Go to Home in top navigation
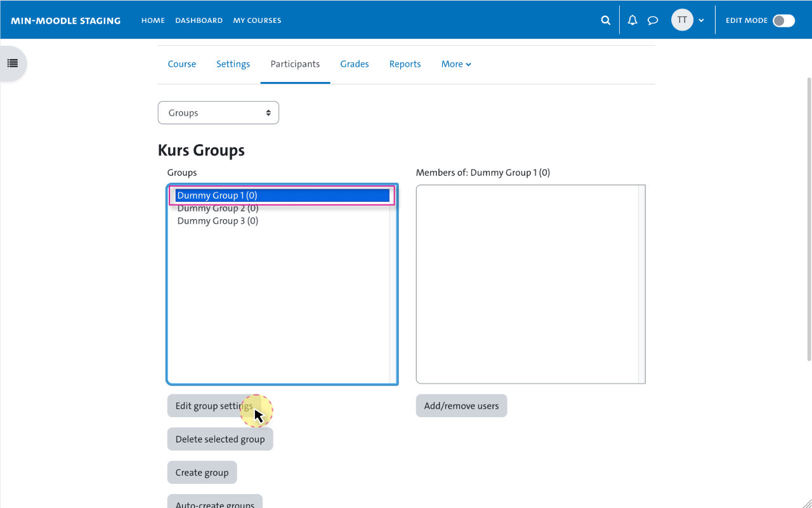 point(153,20)
